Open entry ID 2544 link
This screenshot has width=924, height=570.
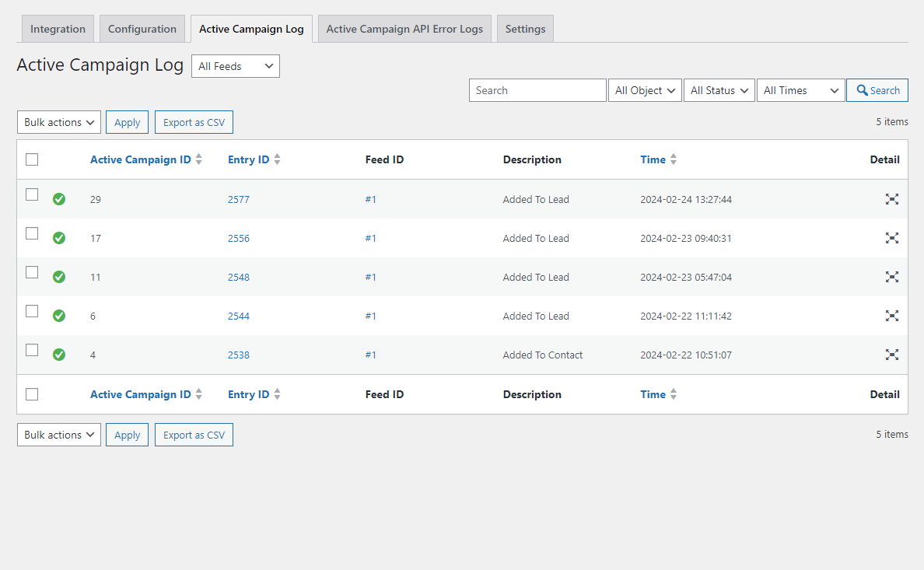(x=239, y=316)
